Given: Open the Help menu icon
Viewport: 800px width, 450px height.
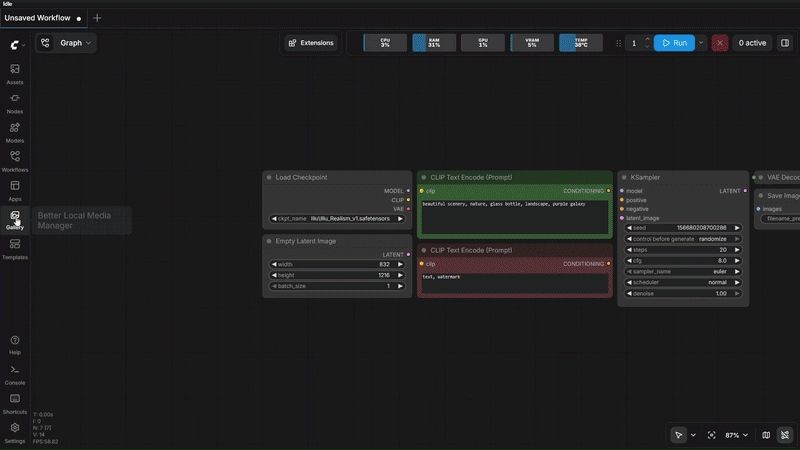Looking at the screenshot, I should (x=15, y=345).
